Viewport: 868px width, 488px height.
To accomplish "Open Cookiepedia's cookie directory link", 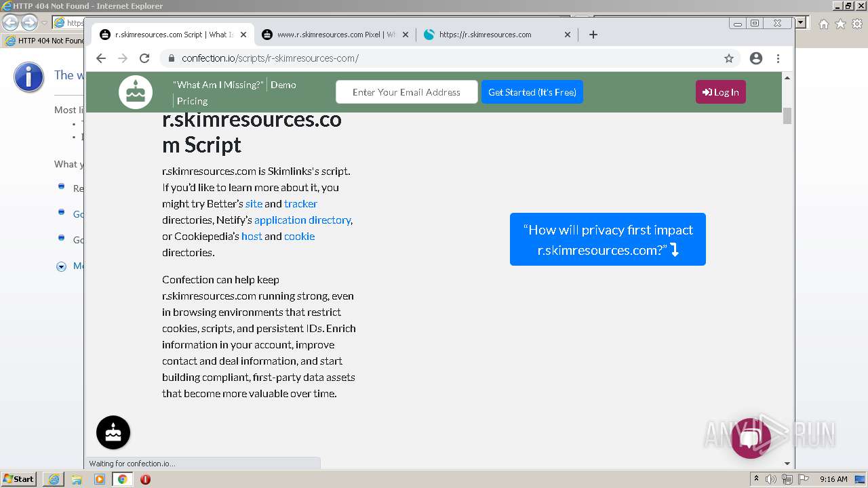I will coord(299,236).
